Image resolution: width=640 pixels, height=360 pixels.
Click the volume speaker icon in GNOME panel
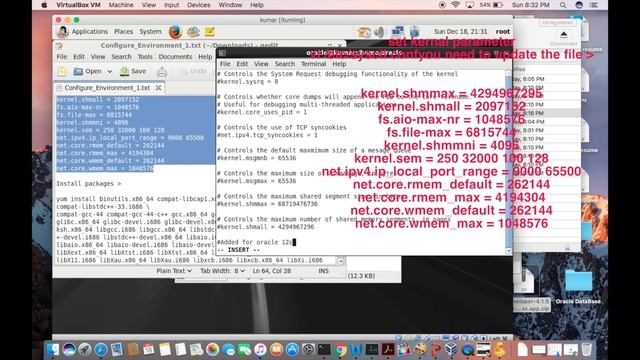379,32
